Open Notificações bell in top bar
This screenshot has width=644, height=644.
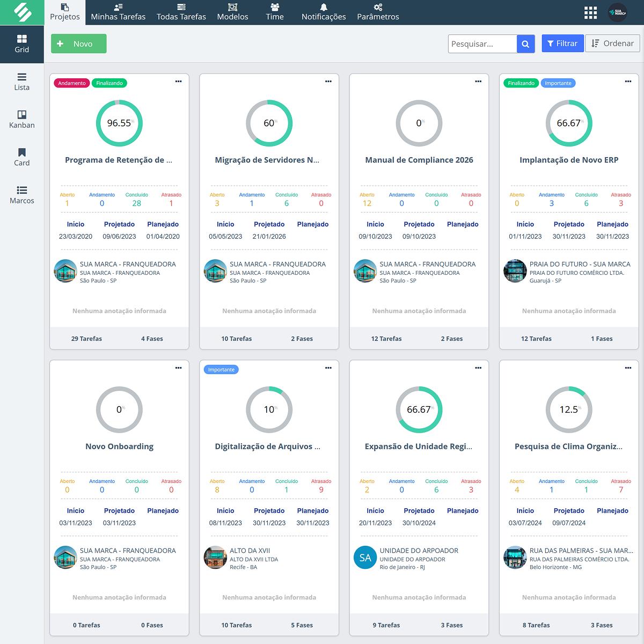point(323,12)
